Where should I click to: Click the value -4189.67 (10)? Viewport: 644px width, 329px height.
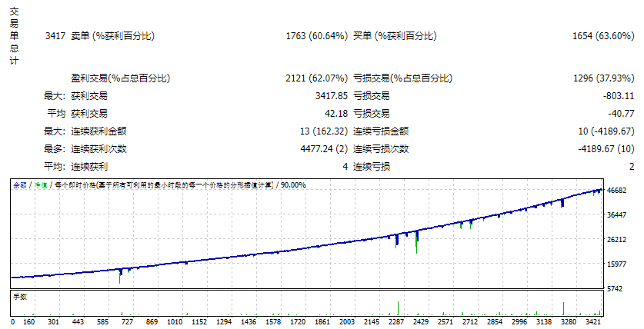click(606, 149)
